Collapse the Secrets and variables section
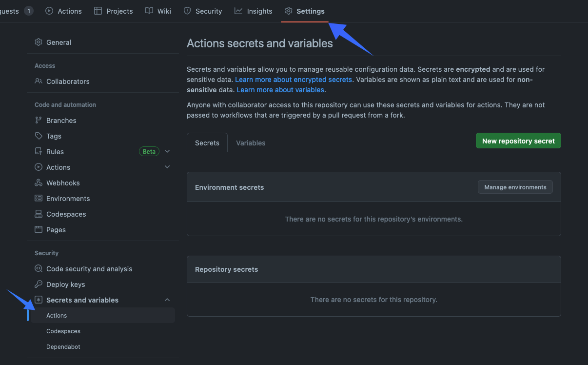This screenshot has height=365, width=588. coord(167,300)
